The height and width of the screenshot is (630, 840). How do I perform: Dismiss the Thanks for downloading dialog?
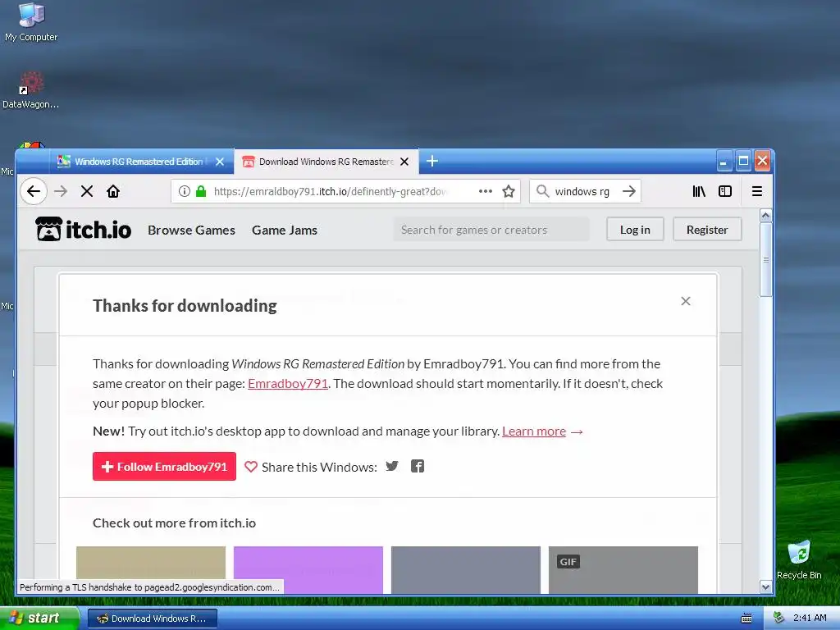(686, 301)
